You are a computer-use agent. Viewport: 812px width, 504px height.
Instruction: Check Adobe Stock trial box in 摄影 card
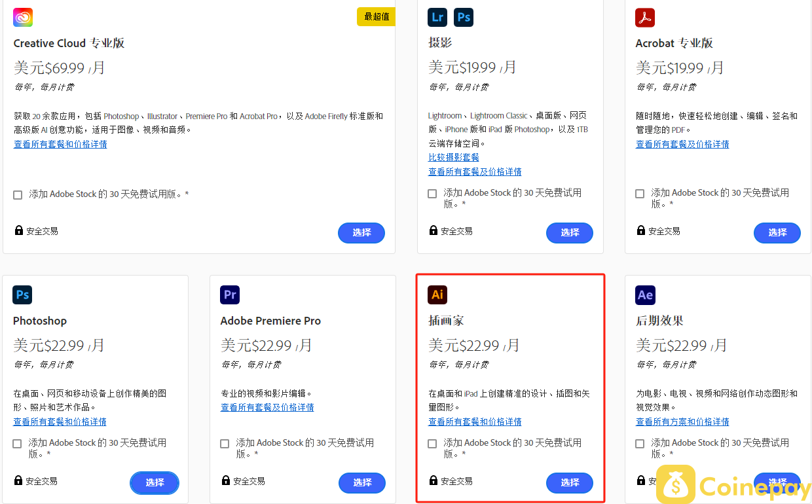[x=432, y=194]
